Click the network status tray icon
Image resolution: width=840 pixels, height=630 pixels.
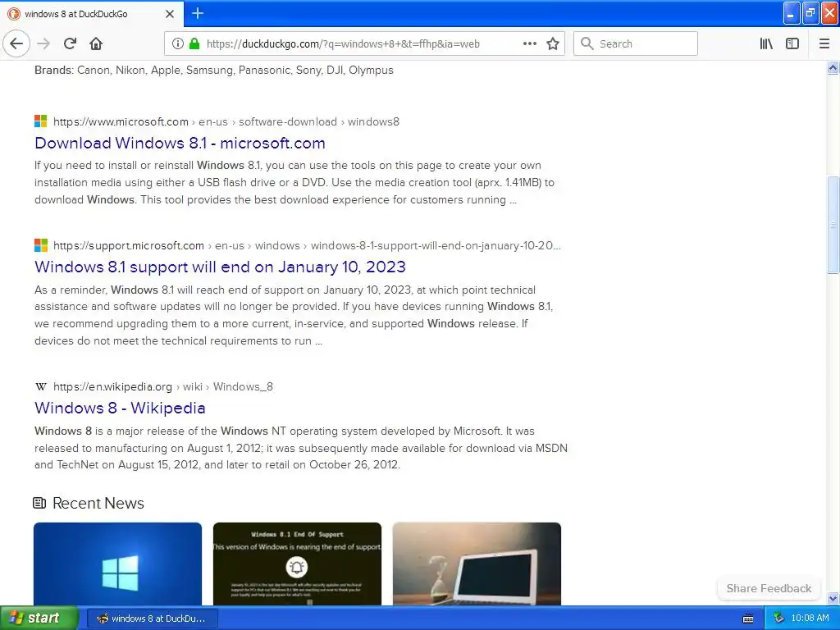pos(779,619)
